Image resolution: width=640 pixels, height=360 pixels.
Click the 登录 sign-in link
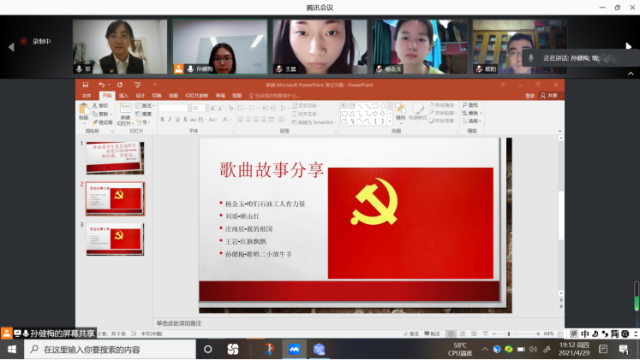[x=530, y=96]
